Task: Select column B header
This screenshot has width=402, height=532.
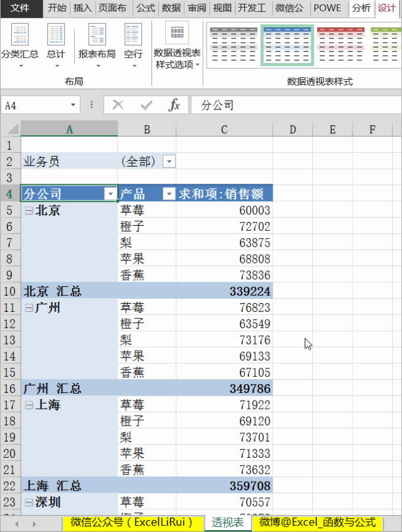Action: coord(147,129)
